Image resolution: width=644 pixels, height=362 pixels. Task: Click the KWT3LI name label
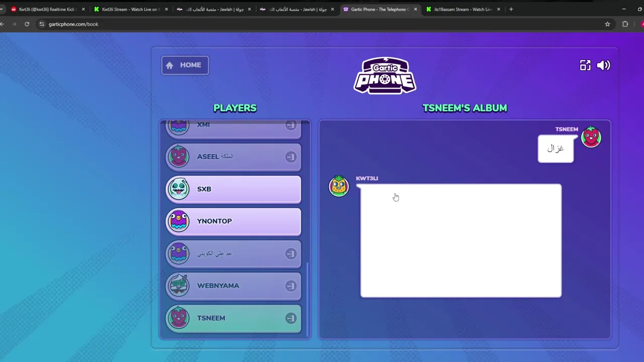(367, 178)
